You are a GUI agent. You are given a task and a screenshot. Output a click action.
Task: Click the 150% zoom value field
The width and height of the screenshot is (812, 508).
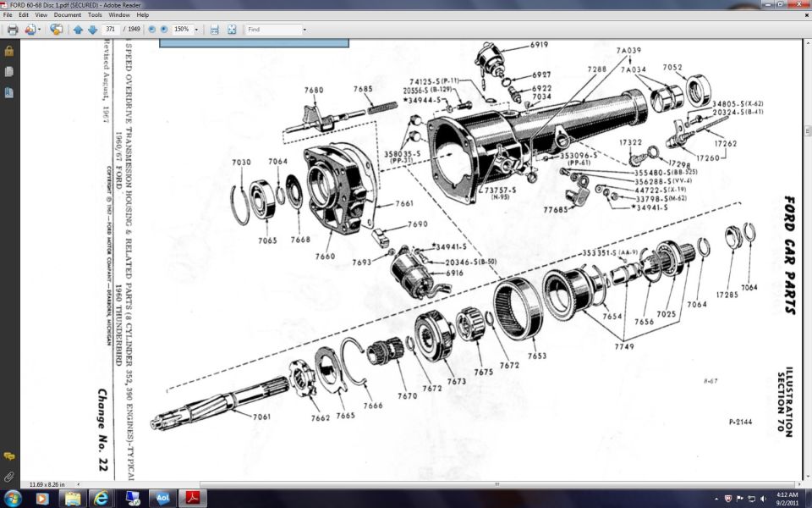pyautogui.click(x=182, y=30)
